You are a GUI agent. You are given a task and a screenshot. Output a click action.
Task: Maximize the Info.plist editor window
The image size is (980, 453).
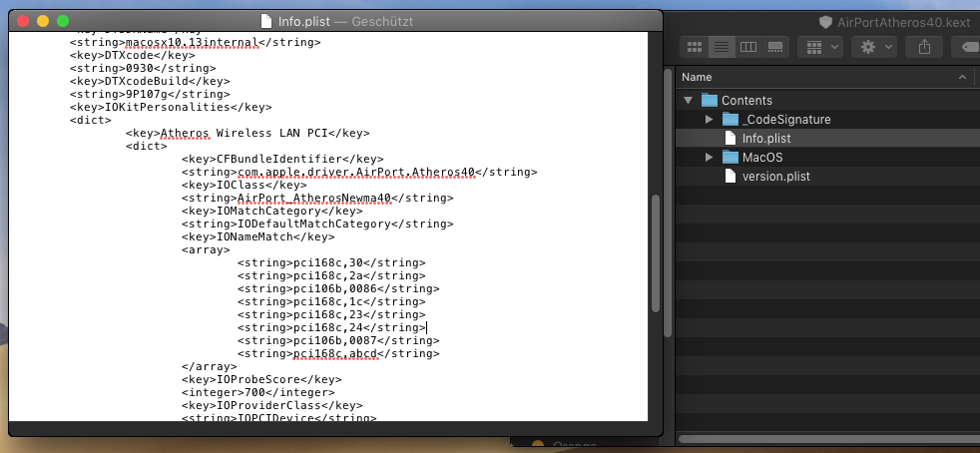[x=63, y=21]
